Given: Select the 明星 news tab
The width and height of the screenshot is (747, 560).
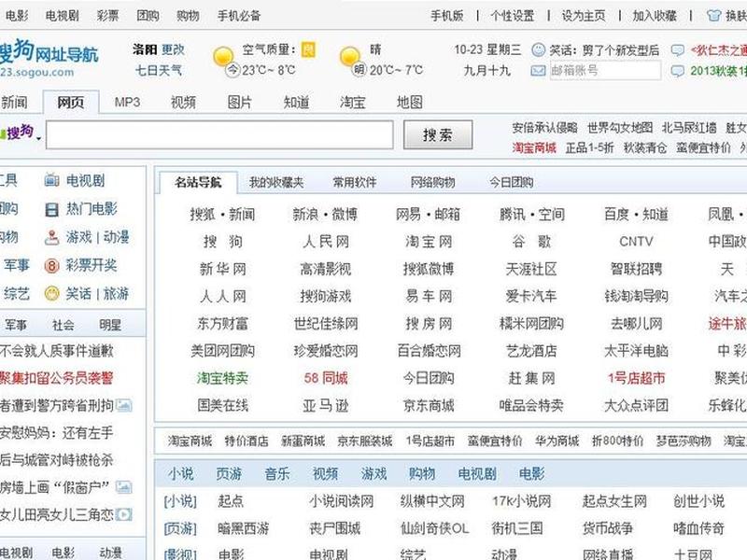Looking at the screenshot, I should (110, 325).
